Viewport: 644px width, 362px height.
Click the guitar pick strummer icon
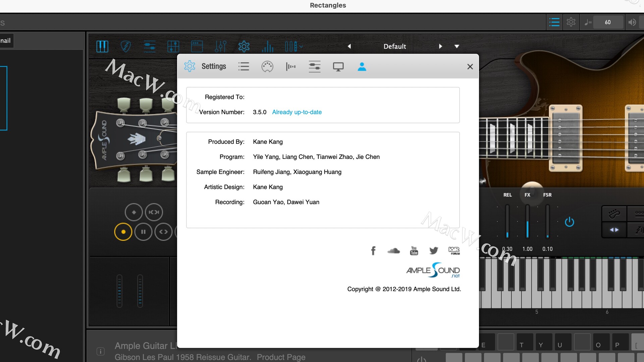tap(125, 46)
